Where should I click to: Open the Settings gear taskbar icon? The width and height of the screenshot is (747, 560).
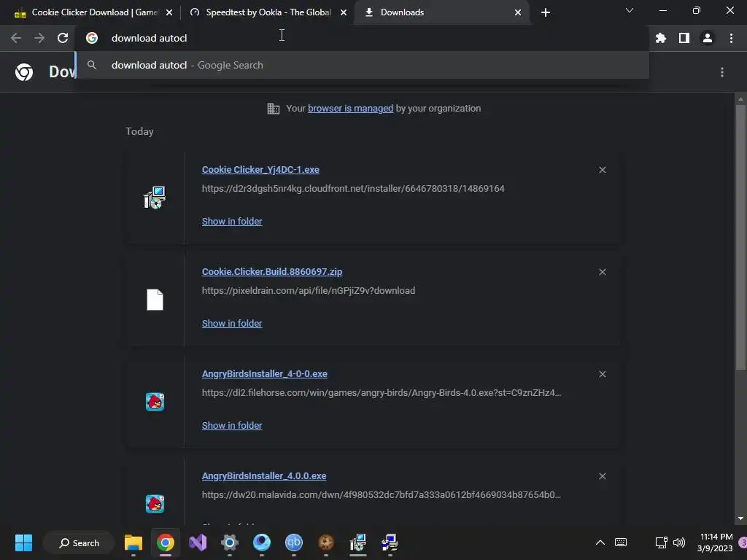coord(230,542)
